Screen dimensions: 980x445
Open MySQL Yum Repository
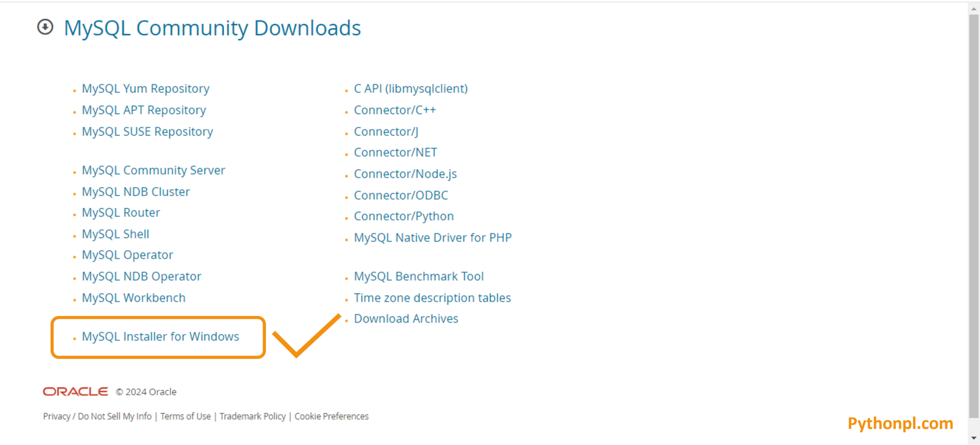point(145,88)
